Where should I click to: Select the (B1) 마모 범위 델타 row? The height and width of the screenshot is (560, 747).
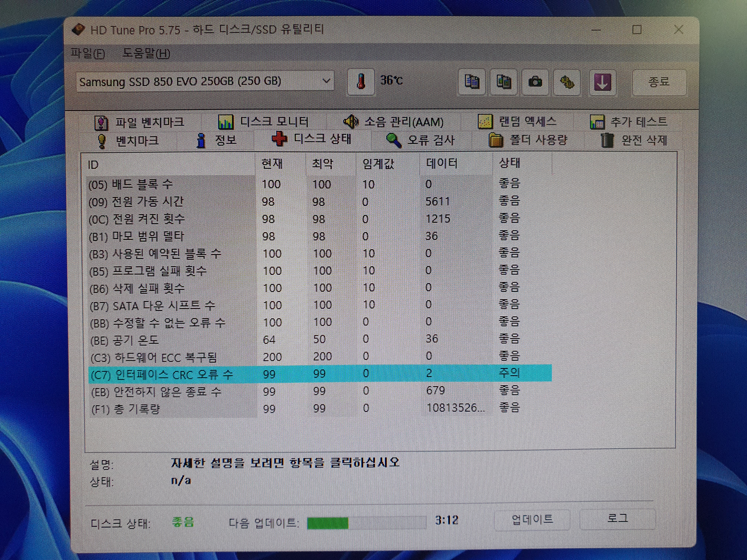[x=319, y=236]
